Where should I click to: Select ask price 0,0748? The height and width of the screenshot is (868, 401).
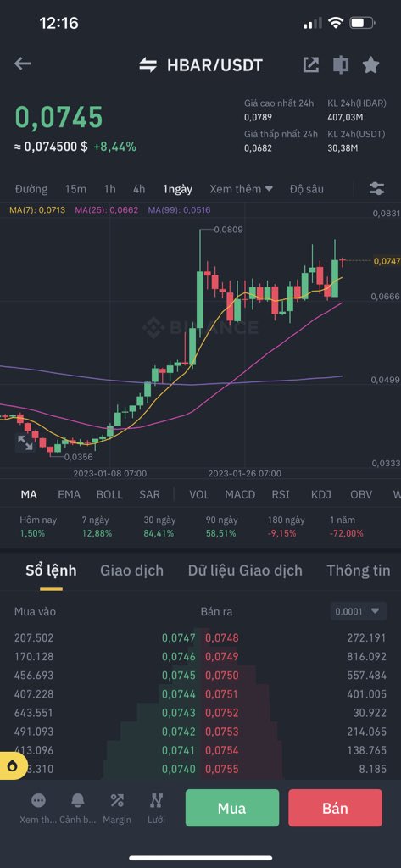point(222,637)
